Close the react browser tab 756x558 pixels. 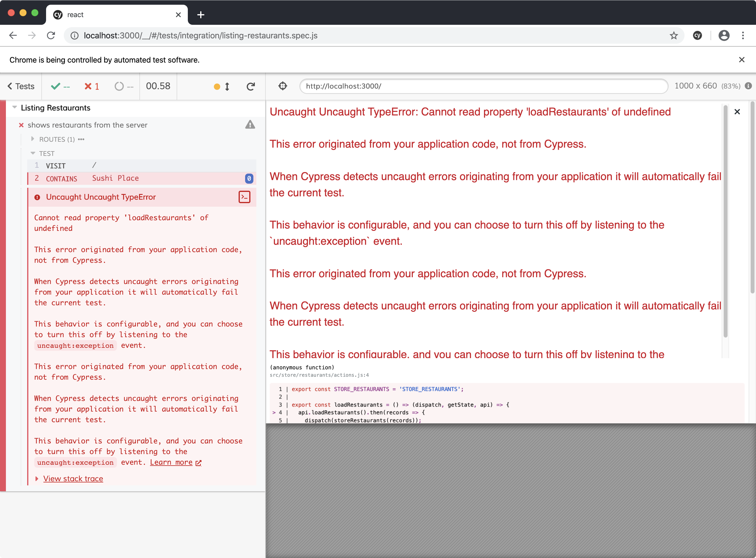click(x=178, y=15)
